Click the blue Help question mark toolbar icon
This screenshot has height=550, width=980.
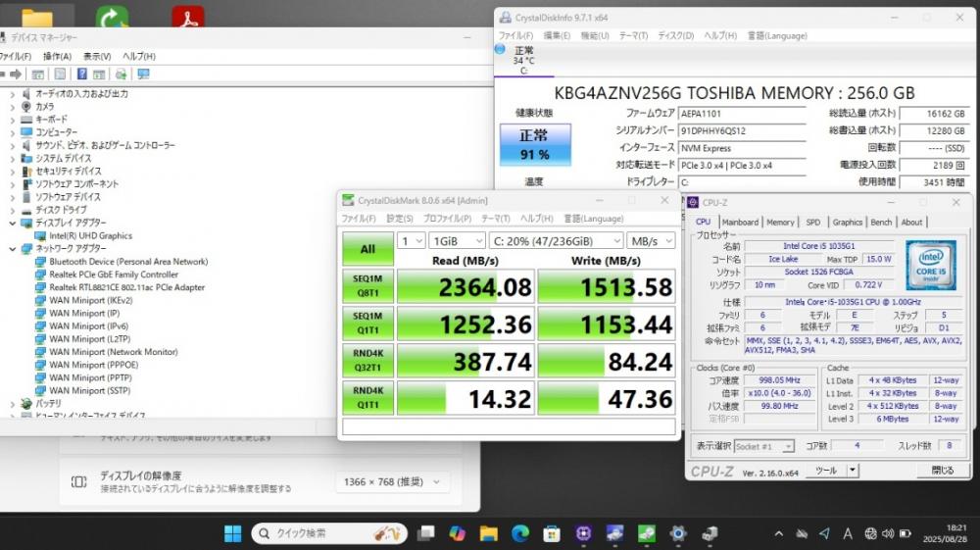click(x=82, y=75)
